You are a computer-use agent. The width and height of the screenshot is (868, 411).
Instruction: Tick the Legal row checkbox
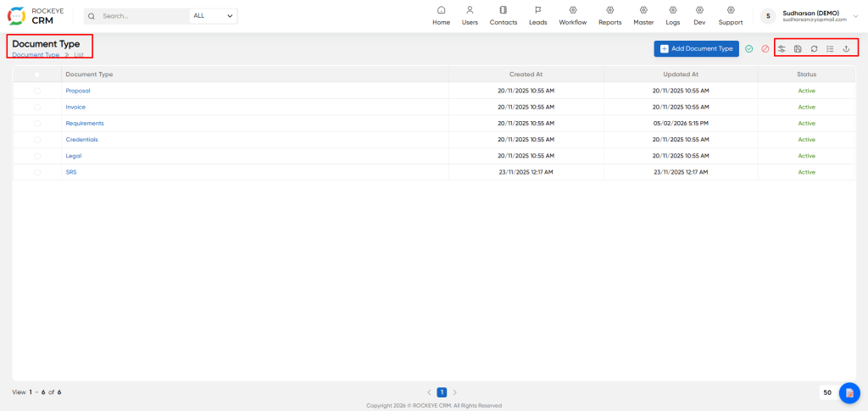(x=37, y=156)
